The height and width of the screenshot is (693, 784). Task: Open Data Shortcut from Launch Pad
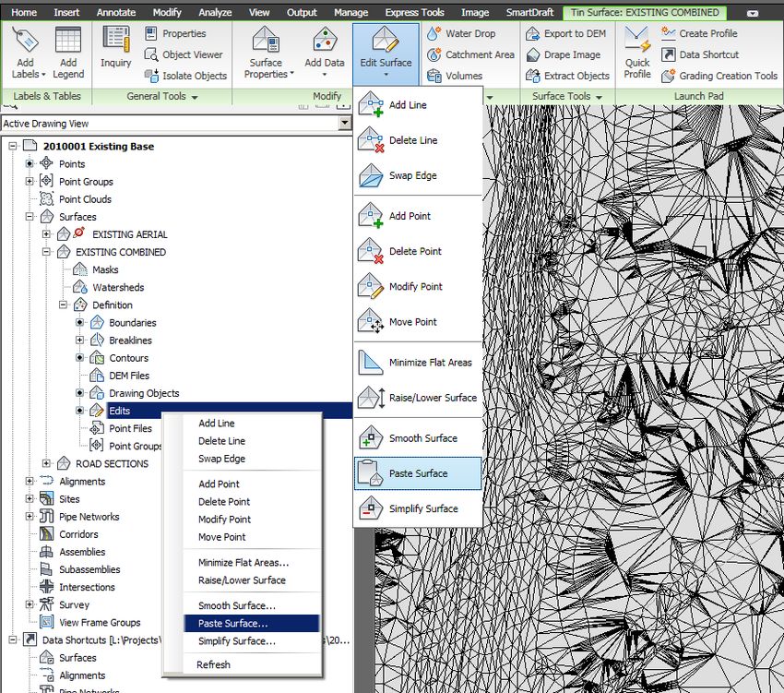pyautogui.click(x=699, y=54)
